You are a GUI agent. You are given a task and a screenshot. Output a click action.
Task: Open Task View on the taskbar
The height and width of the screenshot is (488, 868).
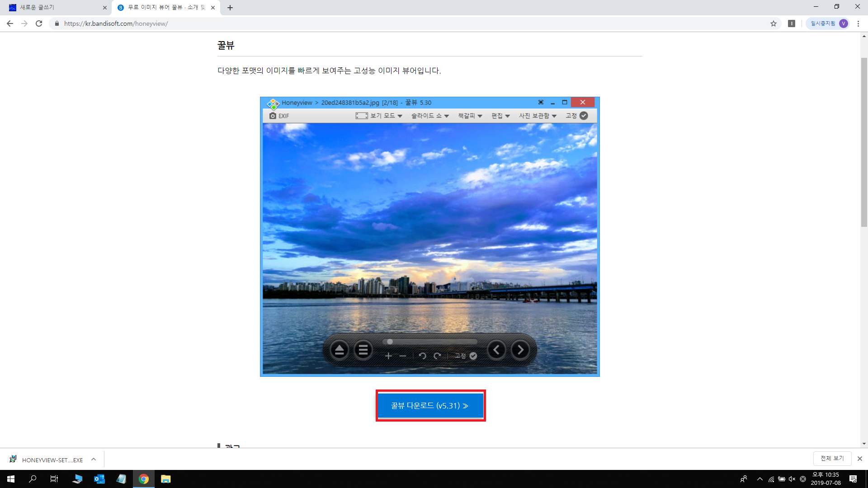click(x=54, y=479)
